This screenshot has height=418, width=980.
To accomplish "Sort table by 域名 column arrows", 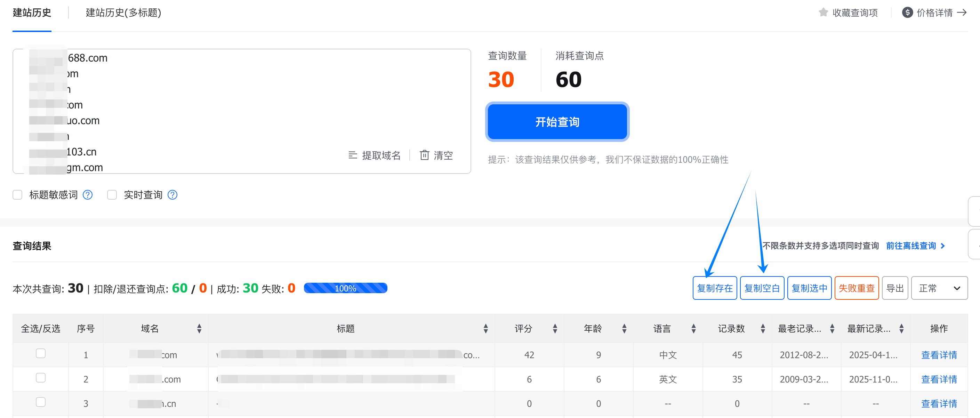I will [x=199, y=329].
